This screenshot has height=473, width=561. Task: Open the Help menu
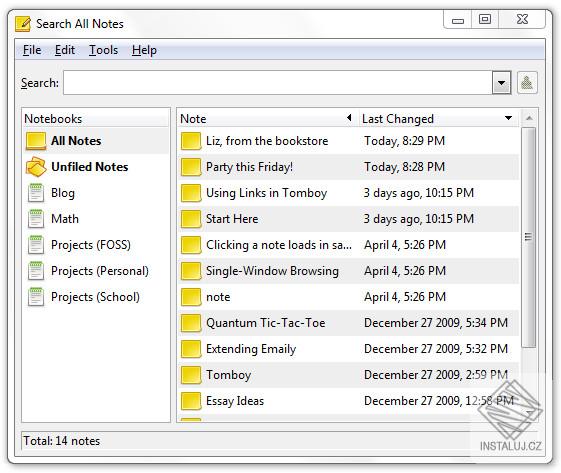144,50
